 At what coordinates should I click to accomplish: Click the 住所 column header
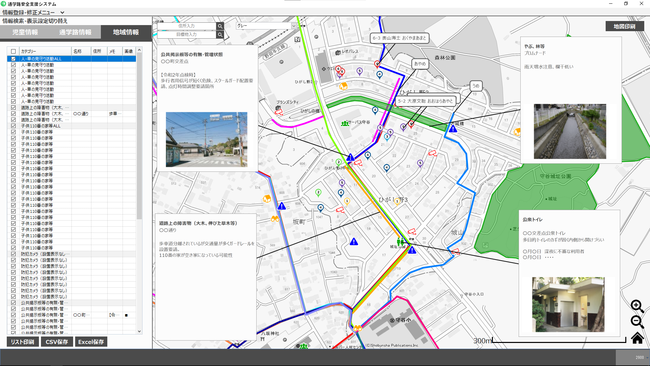click(x=99, y=51)
